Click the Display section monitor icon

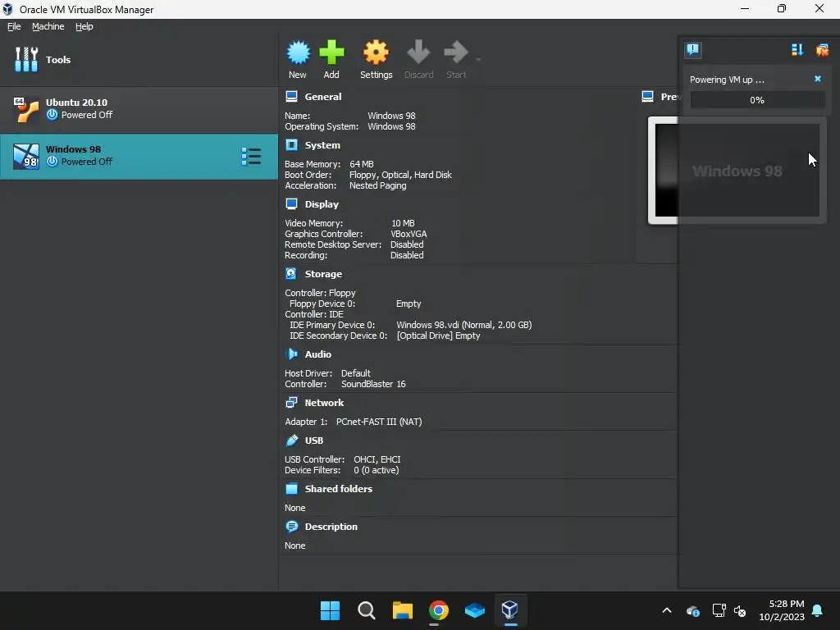(x=291, y=204)
